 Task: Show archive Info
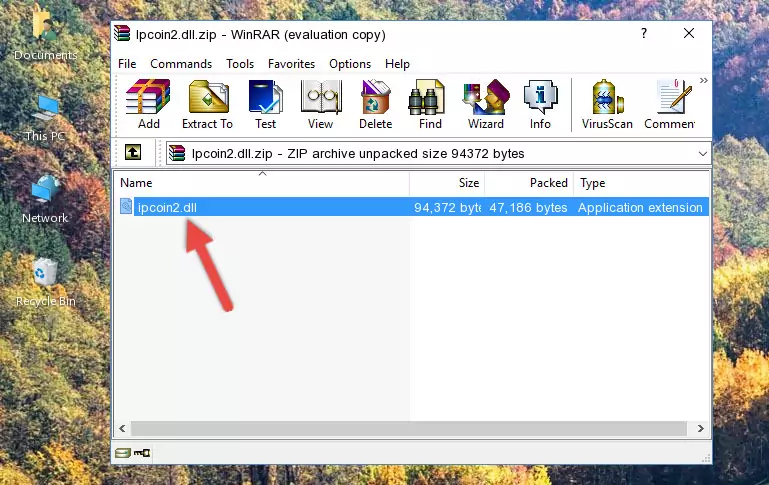[540, 104]
